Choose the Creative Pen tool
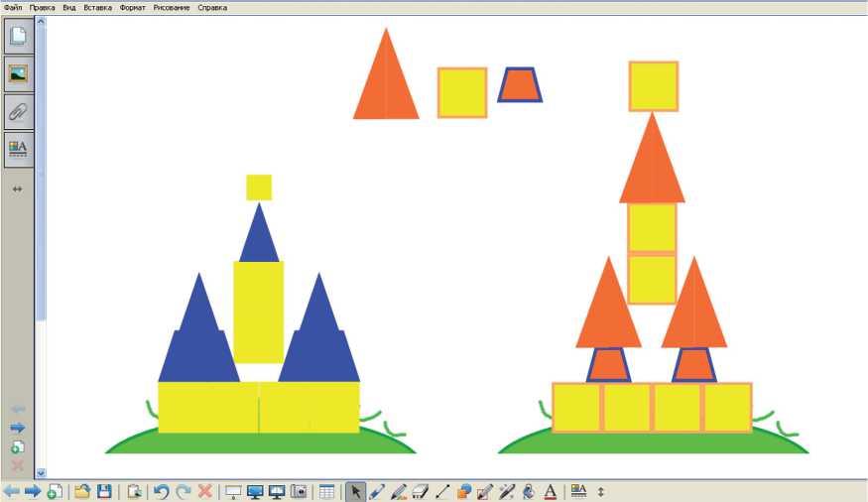Screen dimensions: 868x502 coord(398,491)
